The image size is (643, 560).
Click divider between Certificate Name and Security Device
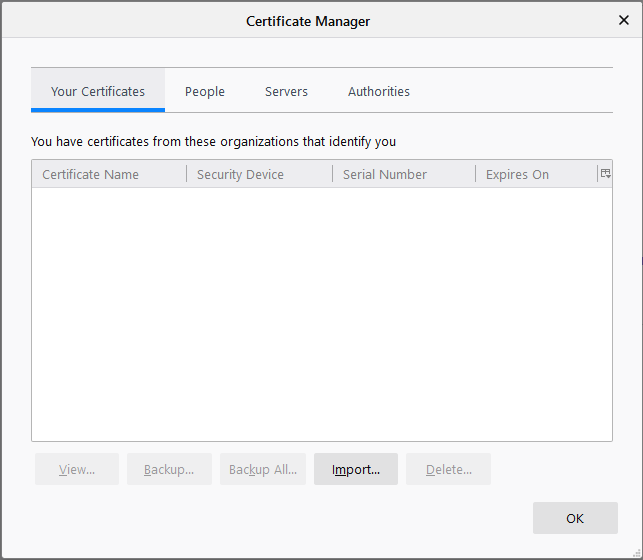click(x=187, y=174)
